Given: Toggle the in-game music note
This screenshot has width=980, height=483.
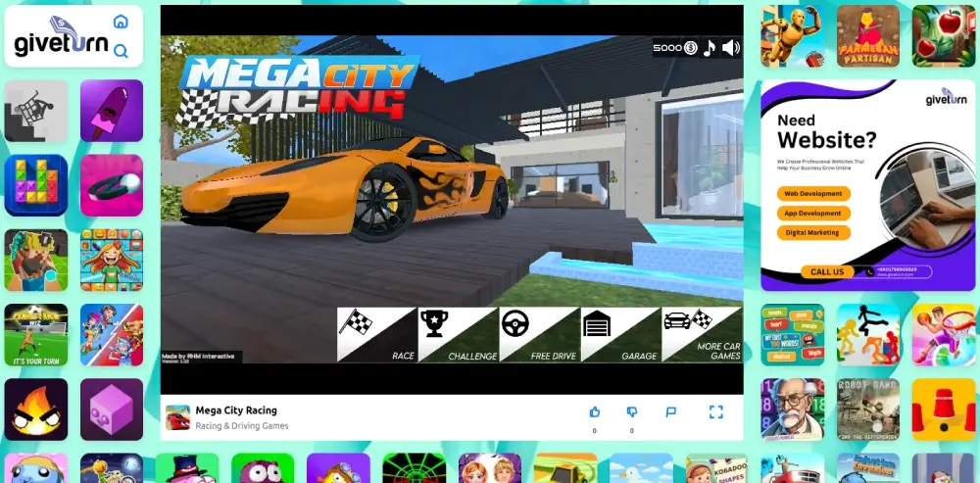Looking at the screenshot, I should point(709,47).
